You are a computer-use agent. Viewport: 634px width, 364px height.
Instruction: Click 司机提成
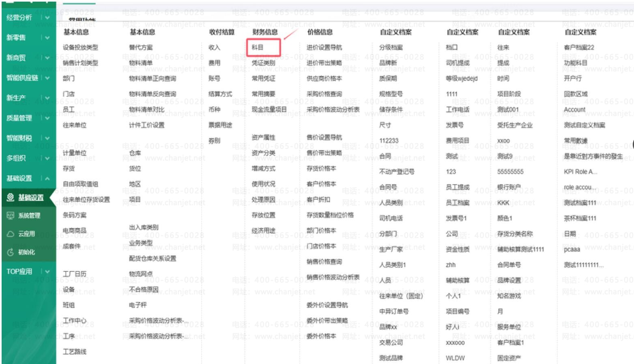[458, 63]
